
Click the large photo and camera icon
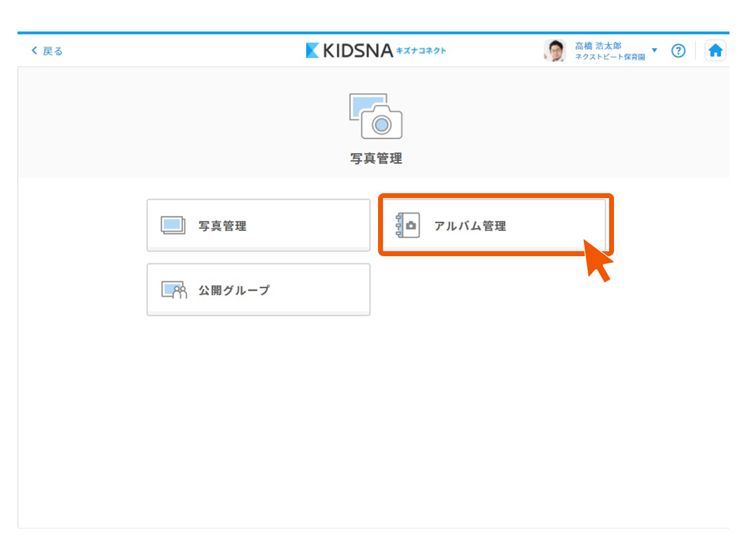click(x=376, y=115)
